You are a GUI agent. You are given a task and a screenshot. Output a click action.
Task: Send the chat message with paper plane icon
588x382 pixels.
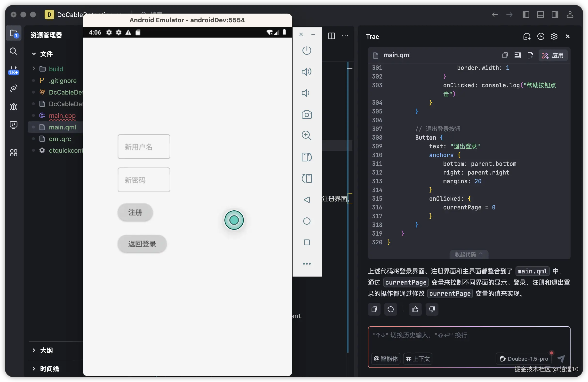561,359
